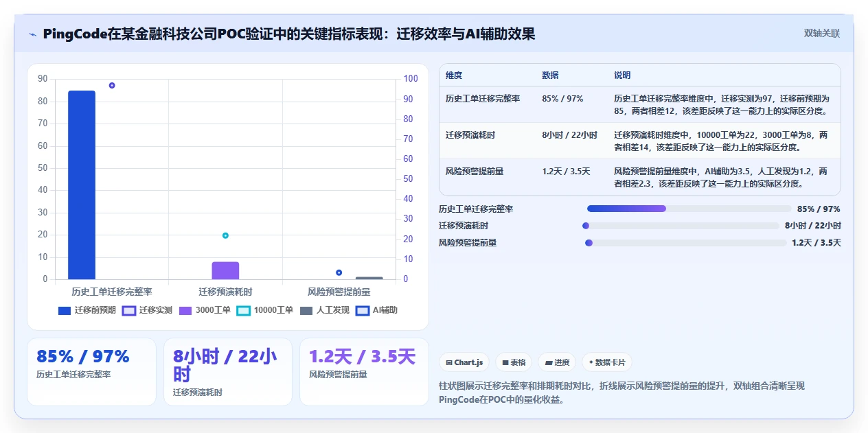Click the lightning icon beside the PingCode title
868x433 pixels.
point(32,34)
